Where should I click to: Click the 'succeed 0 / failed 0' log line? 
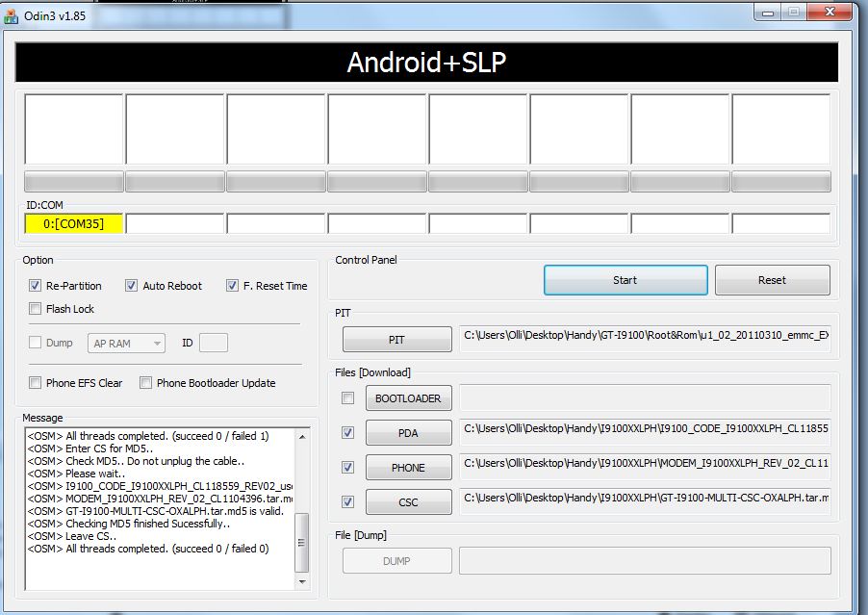coord(148,549)
